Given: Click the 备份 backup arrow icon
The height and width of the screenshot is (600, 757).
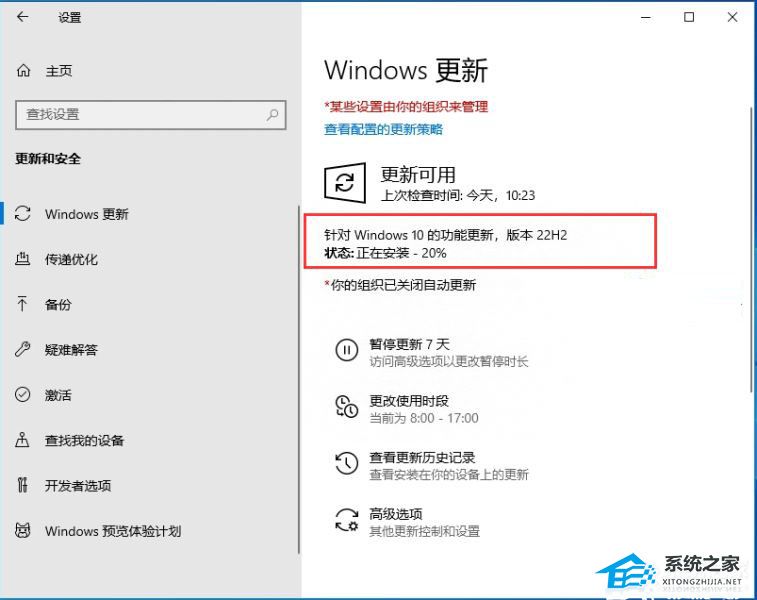Looking at the screenshot, I should [22, 304].
